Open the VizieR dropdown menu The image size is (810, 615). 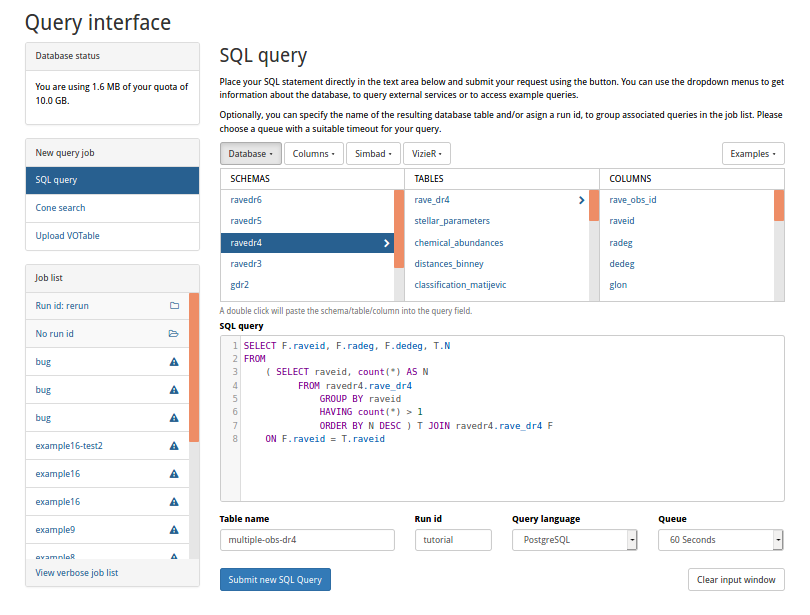coord(427,154)
